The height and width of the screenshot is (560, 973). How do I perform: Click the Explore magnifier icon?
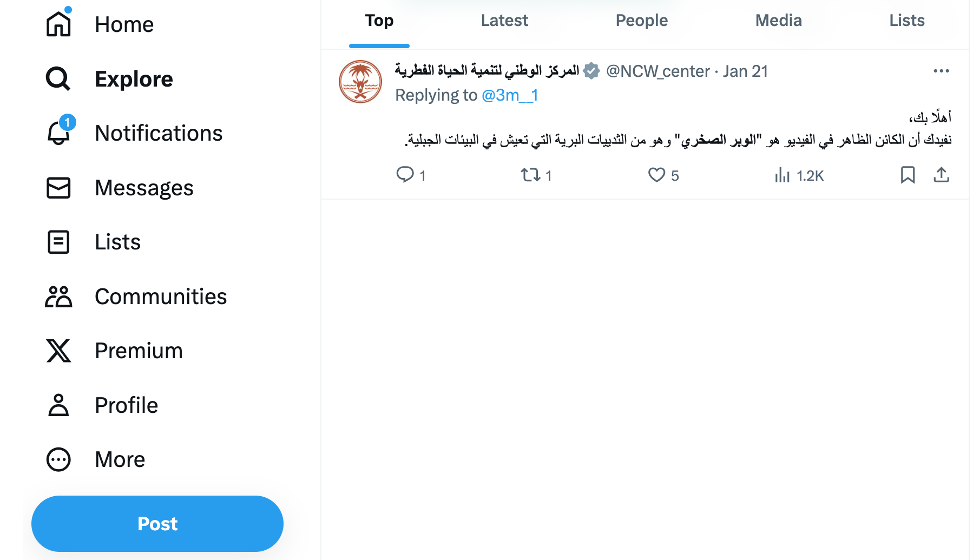click(x=58, y=79)
